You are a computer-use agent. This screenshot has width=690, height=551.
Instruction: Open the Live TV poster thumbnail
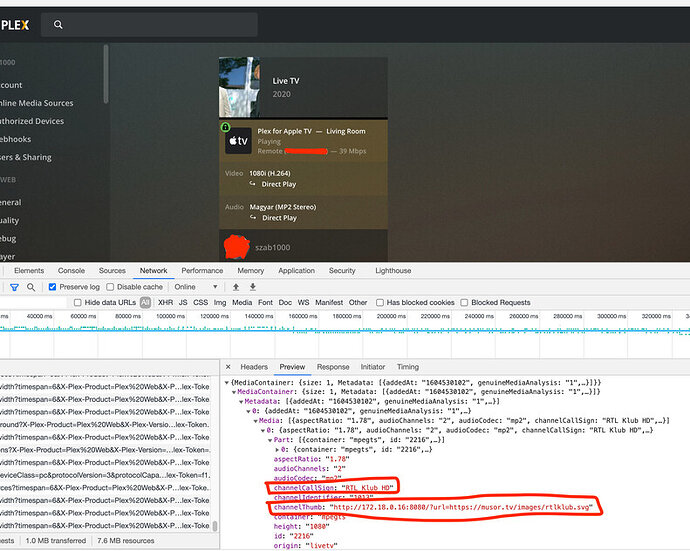tap(239, 87)
